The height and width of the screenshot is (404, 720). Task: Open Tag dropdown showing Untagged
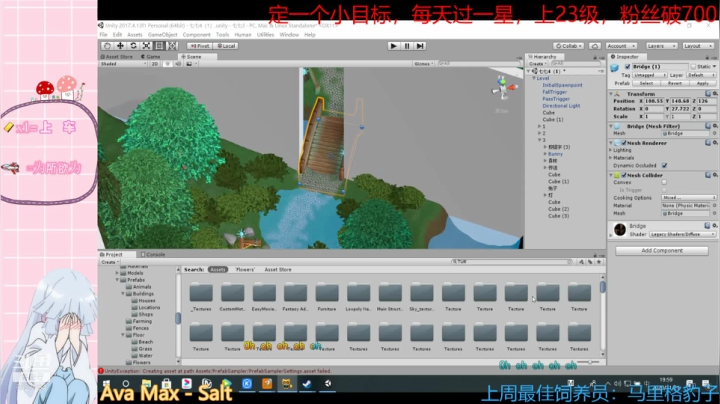point(650,75)
